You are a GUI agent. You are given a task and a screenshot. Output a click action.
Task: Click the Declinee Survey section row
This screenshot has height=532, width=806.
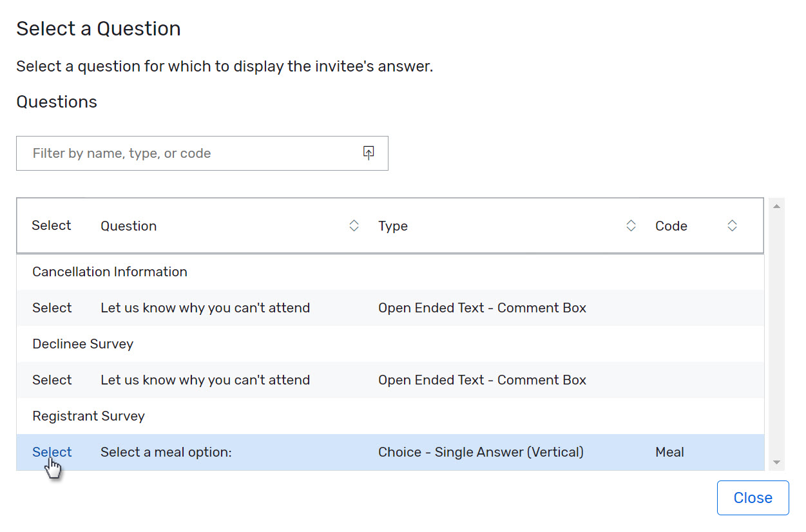[82, 343]
